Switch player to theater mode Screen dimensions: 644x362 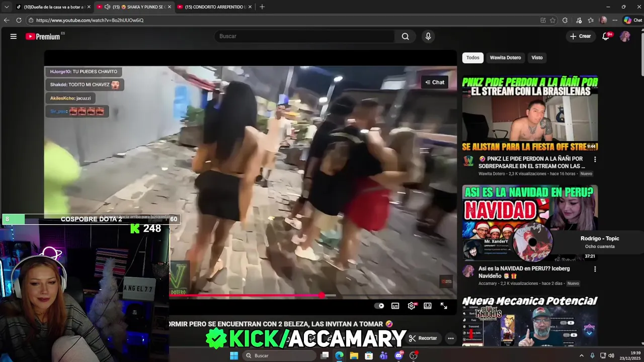pyautogui.click(x=428, y=306)
